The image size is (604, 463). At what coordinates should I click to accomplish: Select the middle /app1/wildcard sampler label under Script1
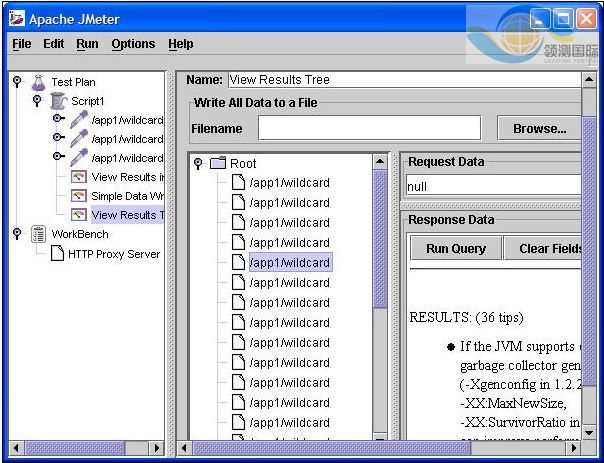[x=127, y=139]
